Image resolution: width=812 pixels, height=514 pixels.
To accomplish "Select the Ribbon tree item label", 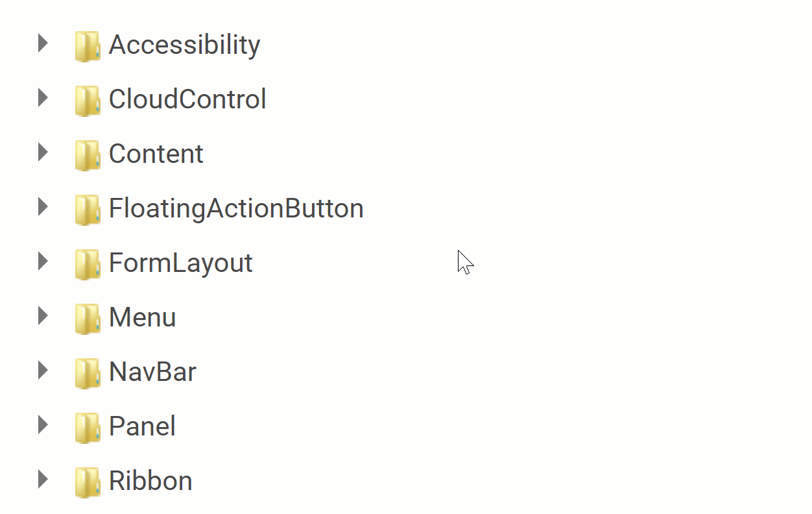I will tap(150, 481).
